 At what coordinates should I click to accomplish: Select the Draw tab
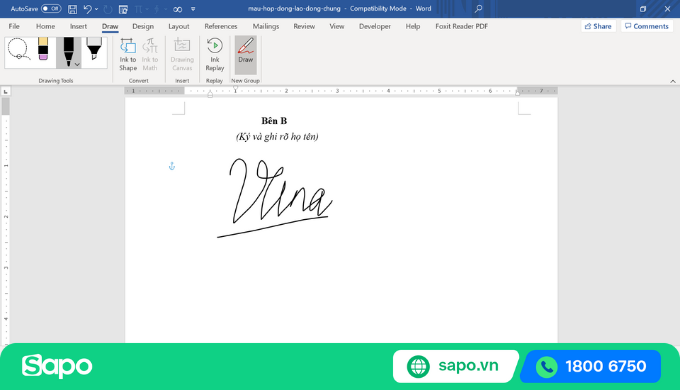(110, 26)
